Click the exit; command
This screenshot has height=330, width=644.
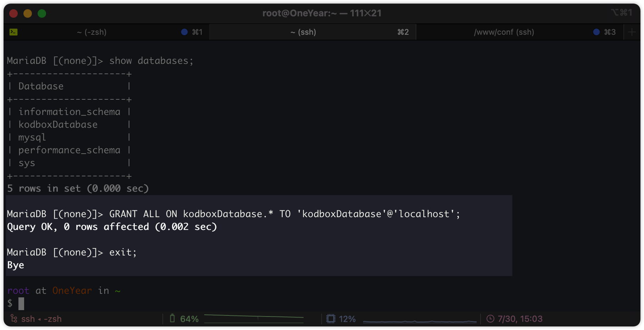(123, 252)
